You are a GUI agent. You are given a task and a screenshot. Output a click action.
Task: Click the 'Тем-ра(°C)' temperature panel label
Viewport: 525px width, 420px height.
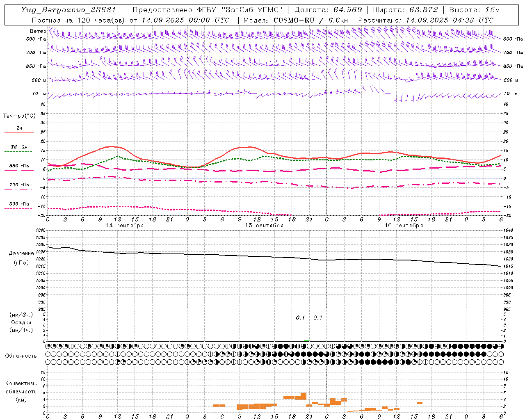point(19,116)
